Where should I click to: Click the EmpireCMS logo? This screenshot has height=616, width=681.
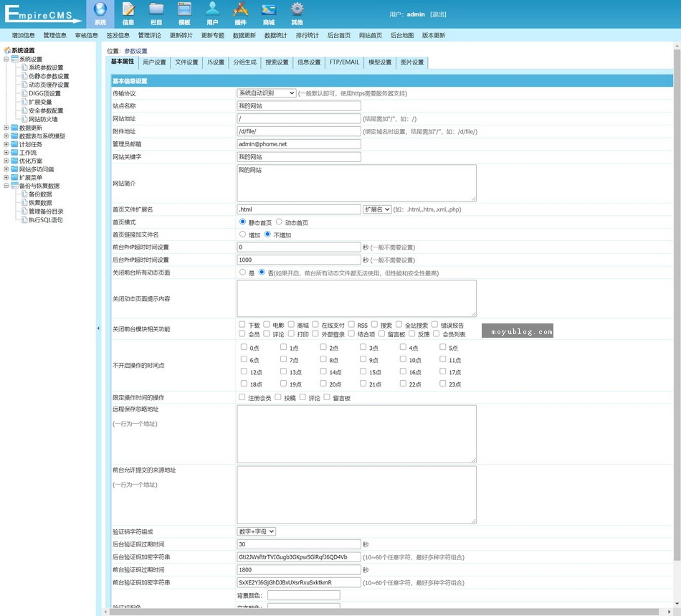click(42, 14)
